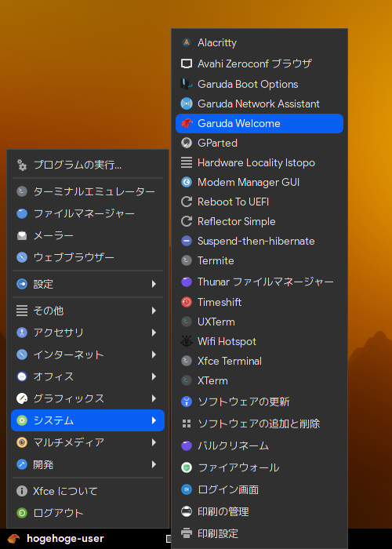Image resolution: width=392 pixels, height=549 pixels.
Task: Click the ソフトウェアの更新 update icon
Action: 187,402
